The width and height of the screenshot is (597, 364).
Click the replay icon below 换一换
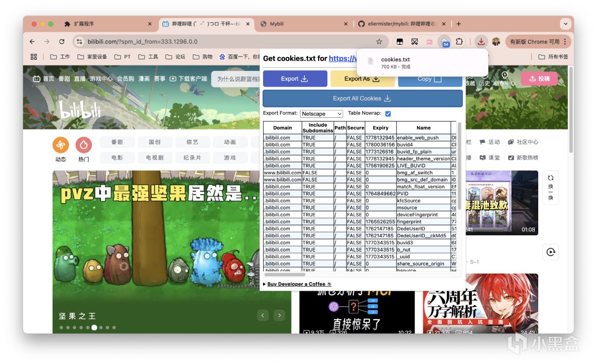click(x=550, y=252)
